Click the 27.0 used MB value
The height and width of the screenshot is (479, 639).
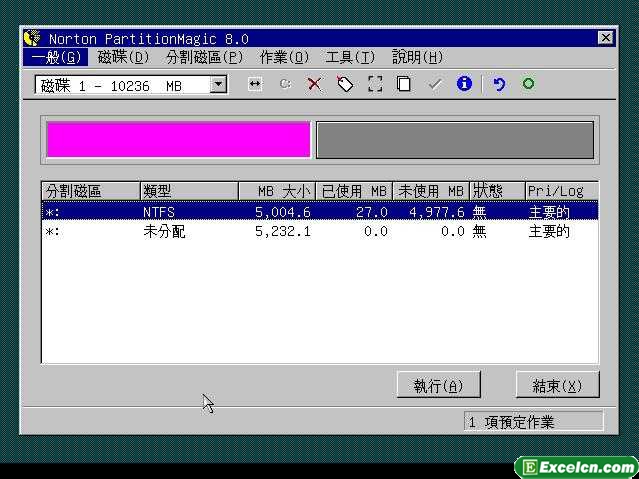click(x=372, y=212)
